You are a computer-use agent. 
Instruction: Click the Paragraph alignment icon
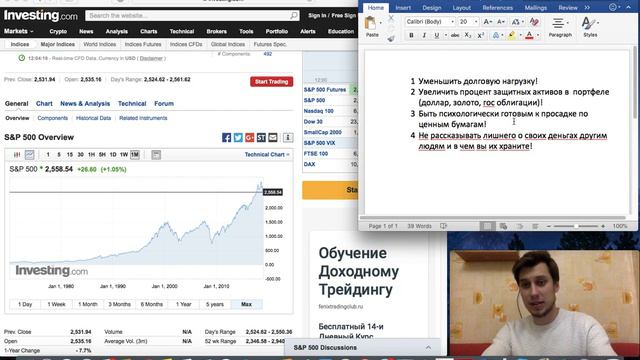point(558,23)
